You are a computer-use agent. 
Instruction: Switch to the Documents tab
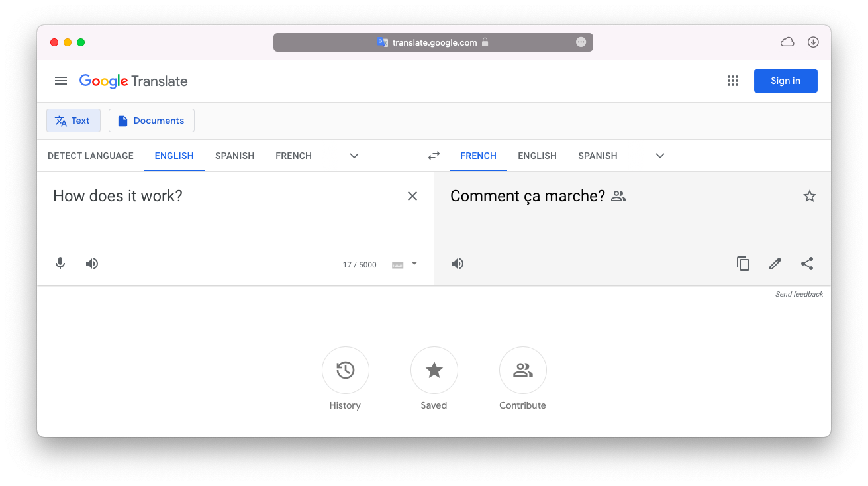tap(151, 120)
